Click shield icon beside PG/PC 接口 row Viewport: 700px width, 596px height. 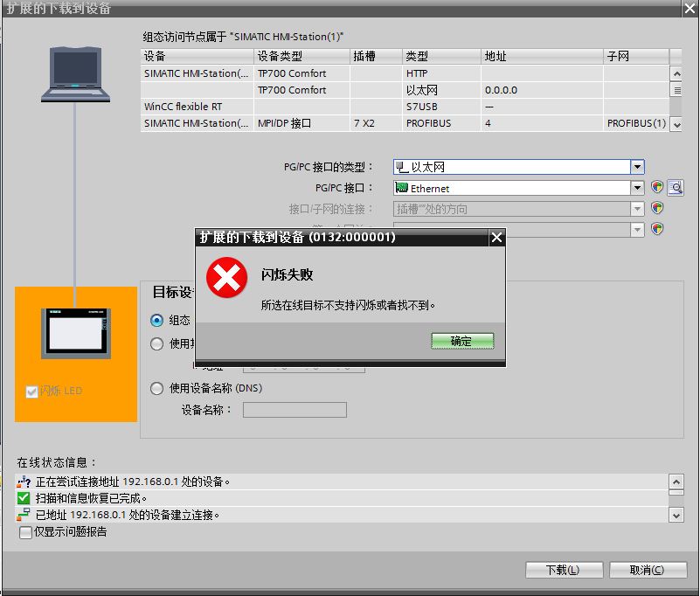click(657, 187)
